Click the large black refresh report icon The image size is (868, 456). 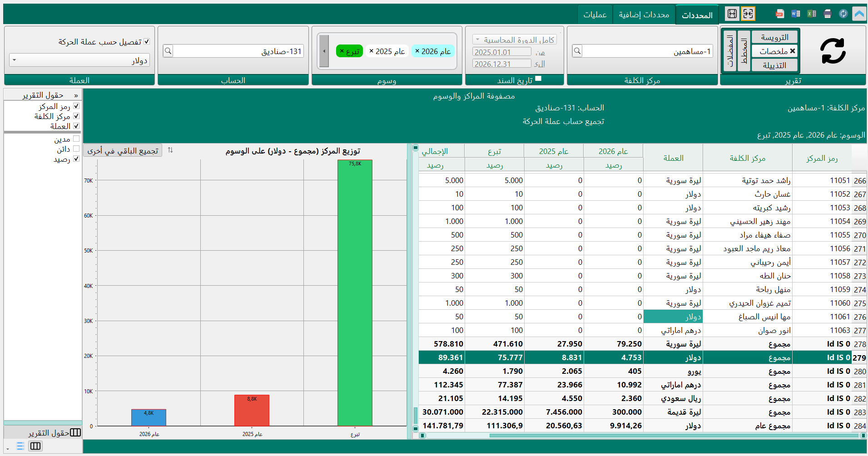[833, 51]
